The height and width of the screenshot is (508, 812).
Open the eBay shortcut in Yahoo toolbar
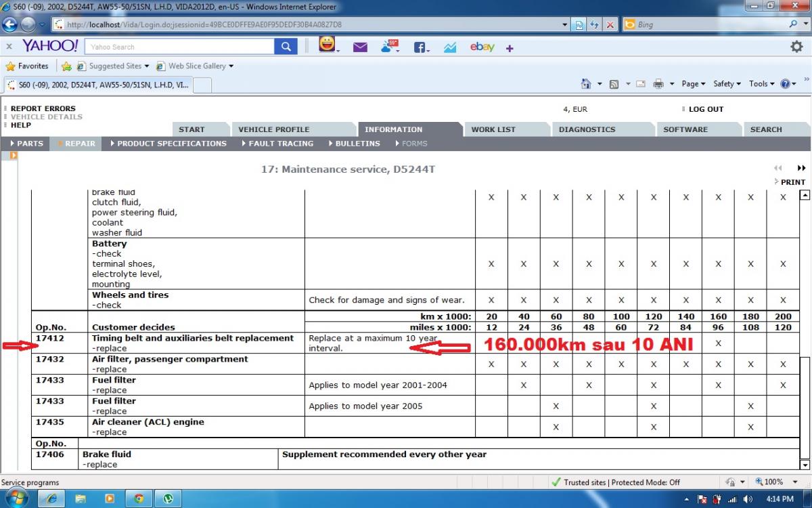(x=482, y=47)
